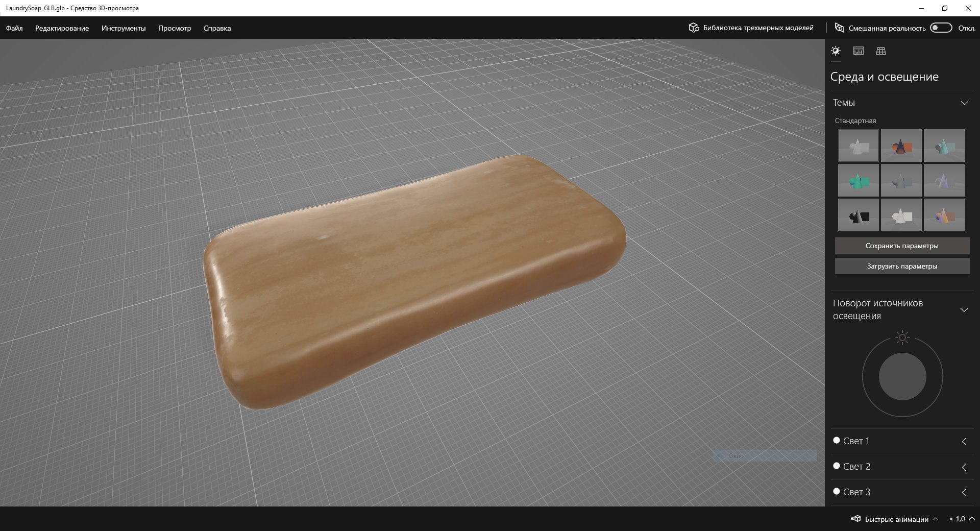Open the Файл menu

click(x=14, y=28)
